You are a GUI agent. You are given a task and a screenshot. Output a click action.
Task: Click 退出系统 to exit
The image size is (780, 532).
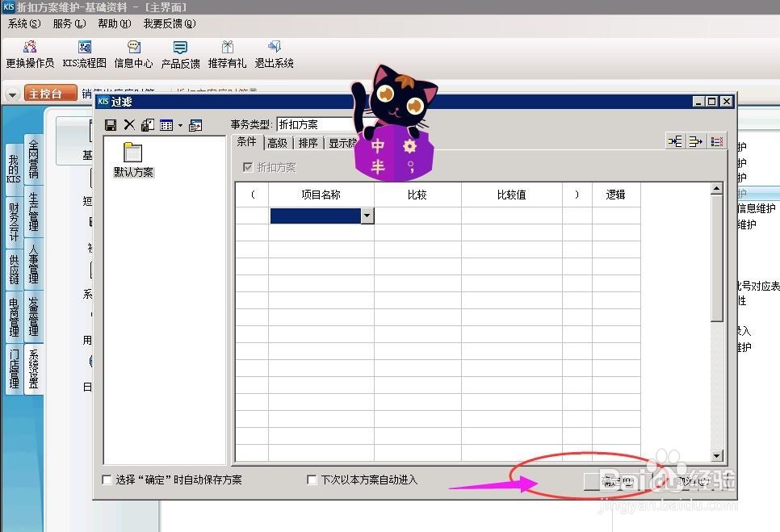coord(274,53)
